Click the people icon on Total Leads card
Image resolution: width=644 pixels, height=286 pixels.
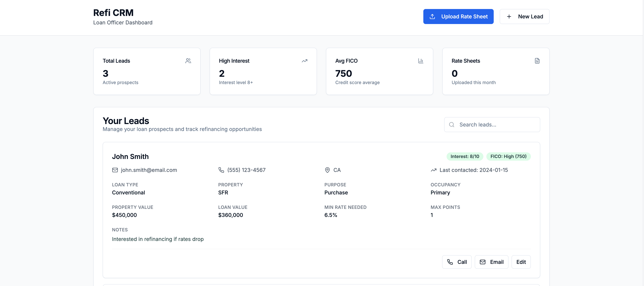(188, 60)
